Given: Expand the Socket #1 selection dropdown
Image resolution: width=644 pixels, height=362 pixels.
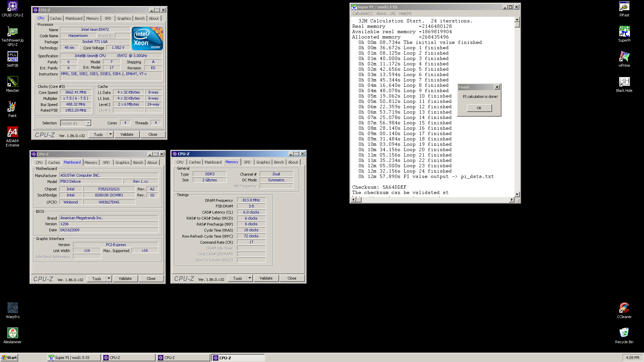Looking at the screenshot, I should [88, 123].
